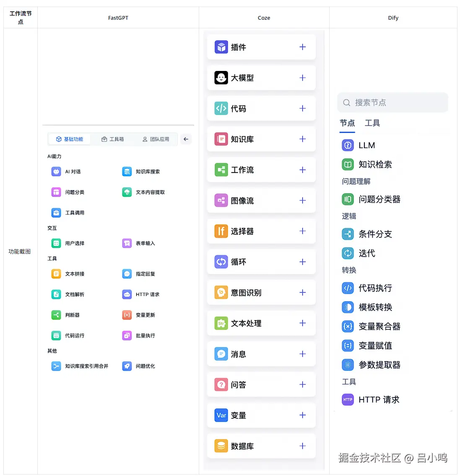This screenshot has height=476, width=460.
Task: Click the Dify HTTP 请求 icon
Action: pyautogui.click(x=348, y=400)
